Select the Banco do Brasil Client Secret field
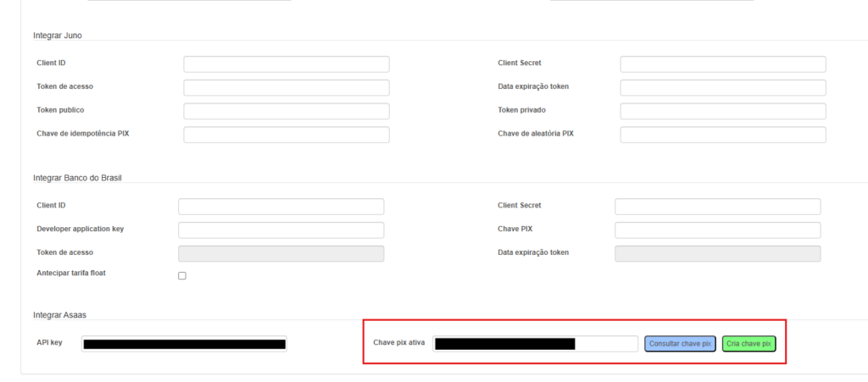This screenshot has width=868, height=382. tap(717, 206)
